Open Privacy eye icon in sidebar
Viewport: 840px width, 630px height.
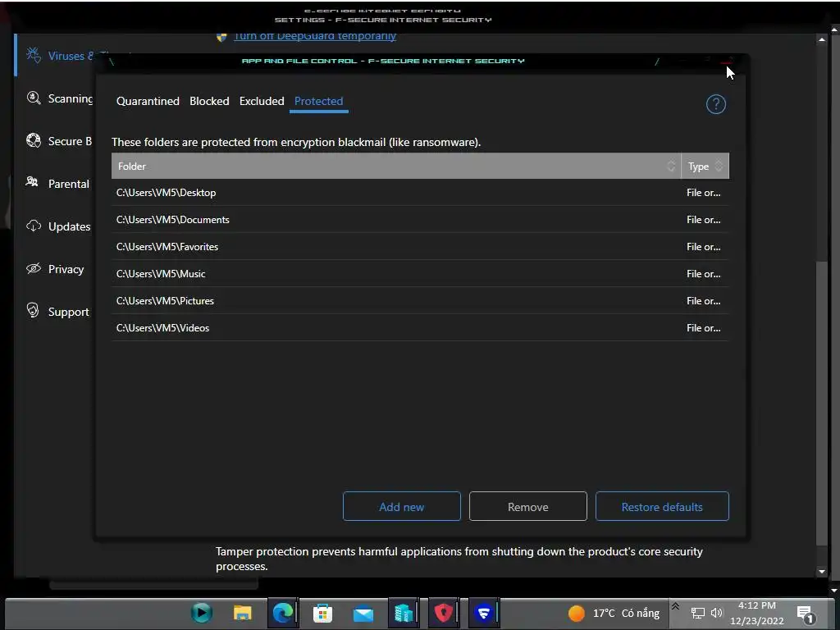click(34, 268)
